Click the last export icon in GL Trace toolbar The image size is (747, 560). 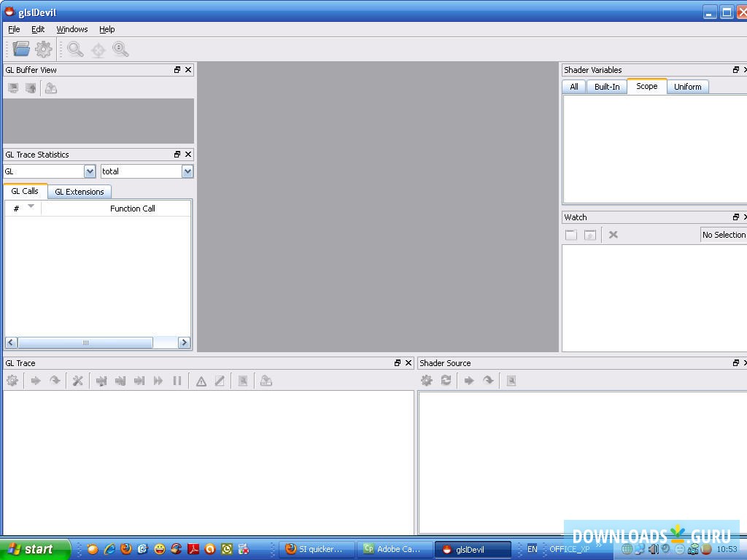tap(266, 381)
